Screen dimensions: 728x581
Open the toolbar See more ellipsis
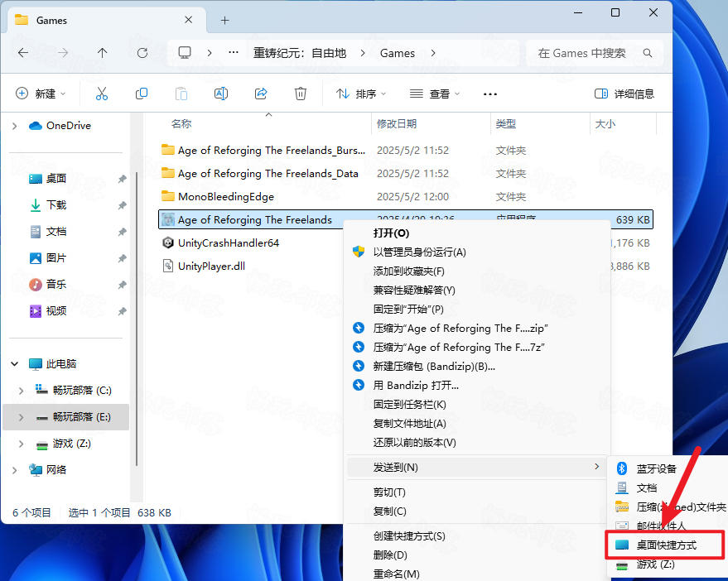point(489,94)
